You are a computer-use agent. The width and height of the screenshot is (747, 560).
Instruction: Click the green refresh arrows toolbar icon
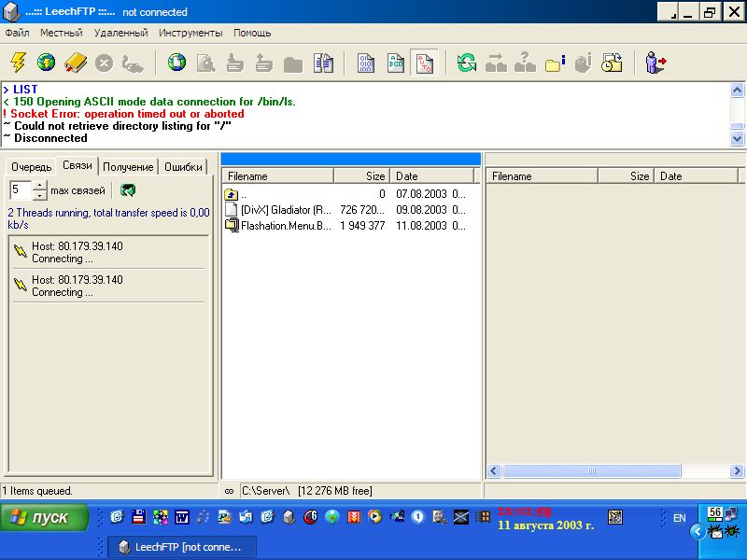467,63
